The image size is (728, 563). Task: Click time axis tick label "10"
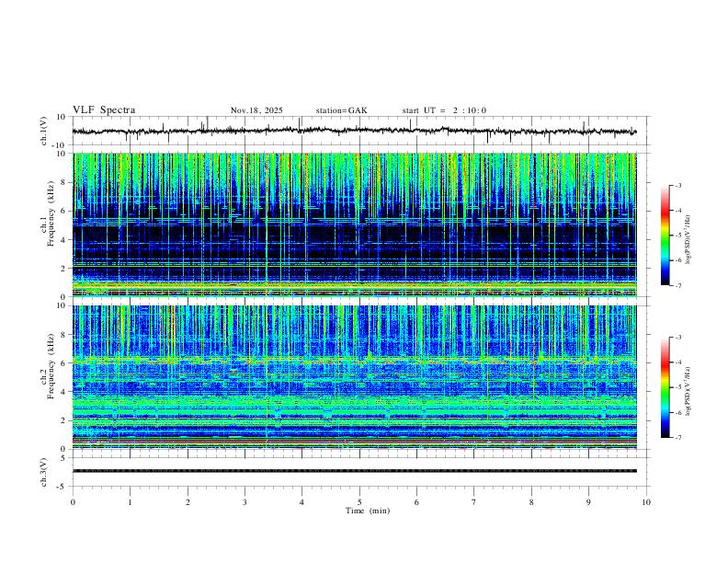646,502
